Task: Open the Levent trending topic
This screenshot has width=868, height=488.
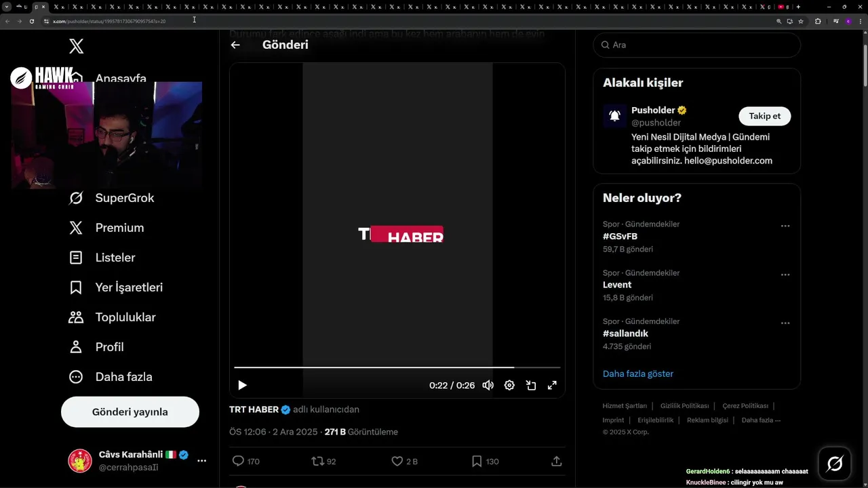Action: coord(617,285)
